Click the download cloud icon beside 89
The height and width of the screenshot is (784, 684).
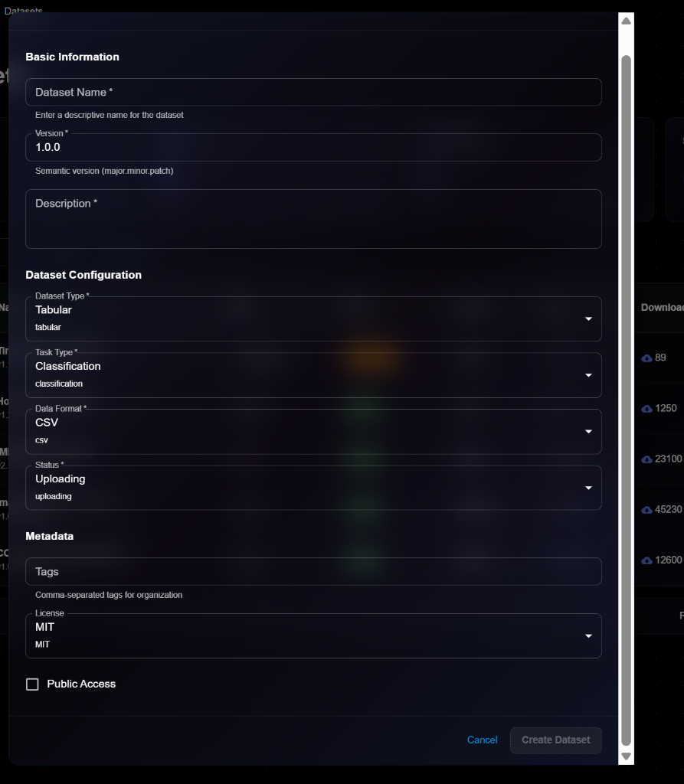tap(647, 358)
